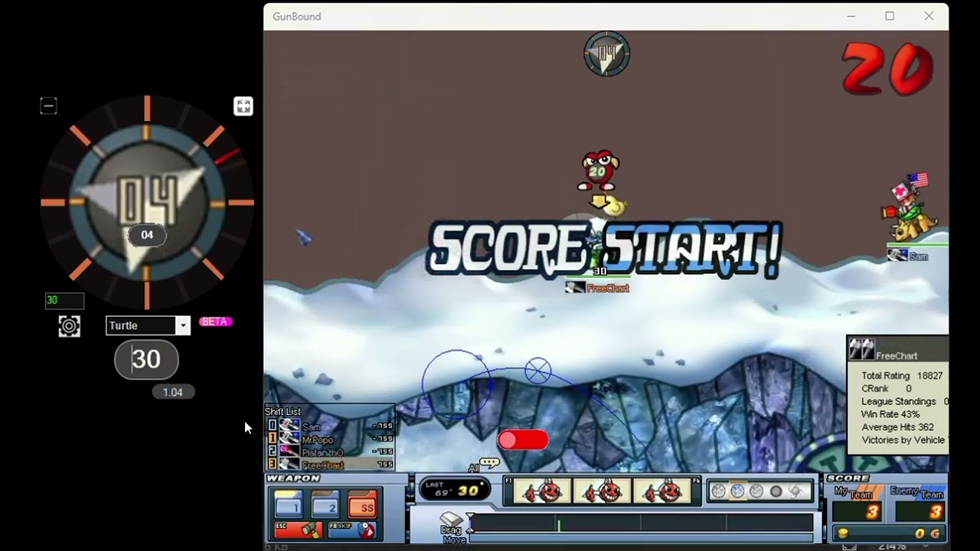The image size is (980, 551).
Task: Click the GunBound window title
Action: (x=296, y=16)
